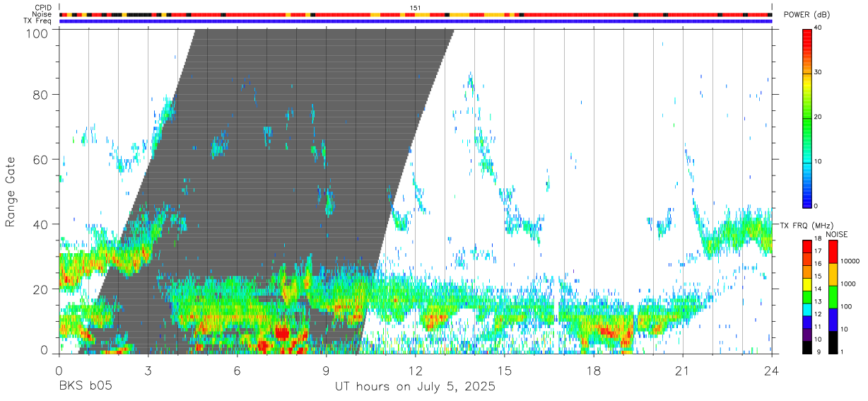
Task: Click UT hours axis tick label 18
Action: click(593, 371)
